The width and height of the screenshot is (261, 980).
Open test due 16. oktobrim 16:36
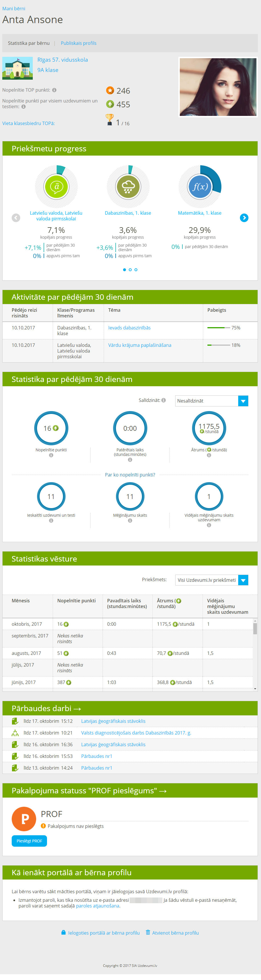pyautogui.click(x=113, y=744)
